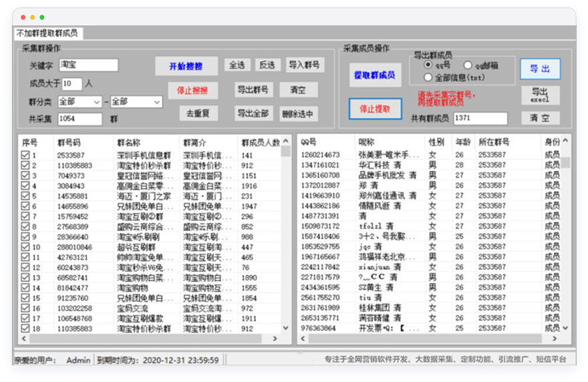The height and width of the screenshot is (382, 588).
Task: Select the 全部信息(txt) radio button
Action: pyautogui.click(x=428, y=77)
